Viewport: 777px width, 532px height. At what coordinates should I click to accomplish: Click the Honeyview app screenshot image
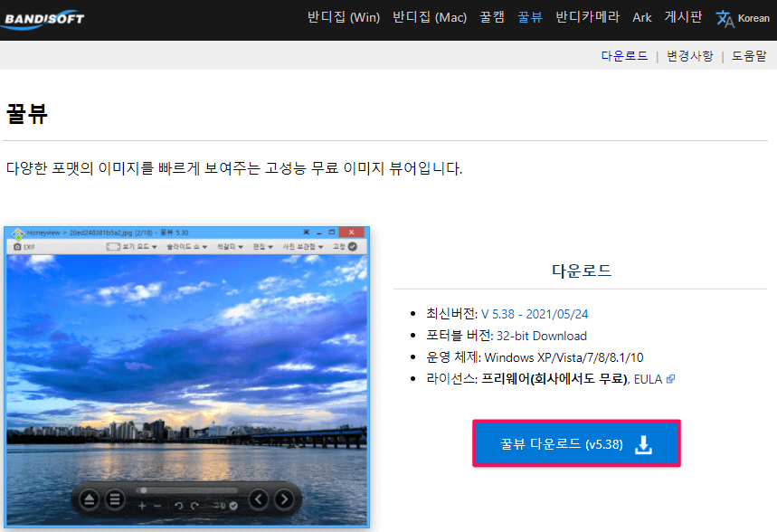click(186, 377)
